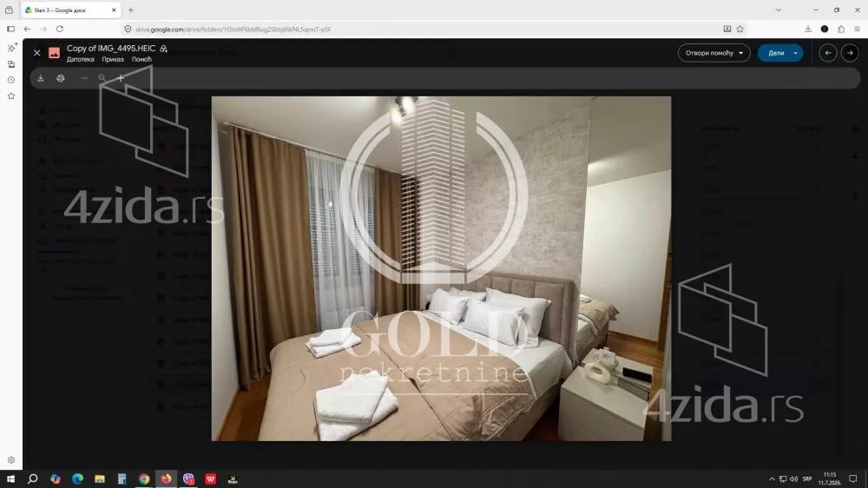Go to the previous image arrow
Viewport: 868px width, 488px height.
[827, 53]
